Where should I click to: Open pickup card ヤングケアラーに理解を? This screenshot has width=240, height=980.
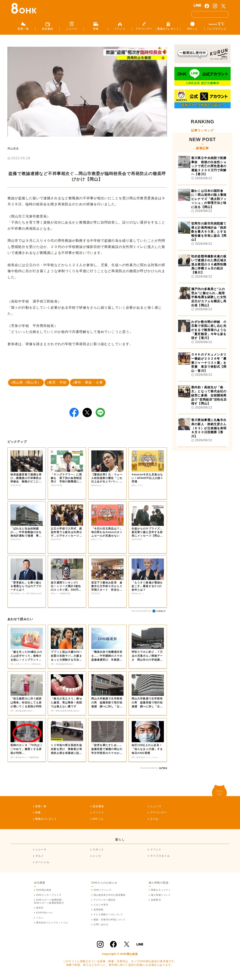[x=67, y=473]
